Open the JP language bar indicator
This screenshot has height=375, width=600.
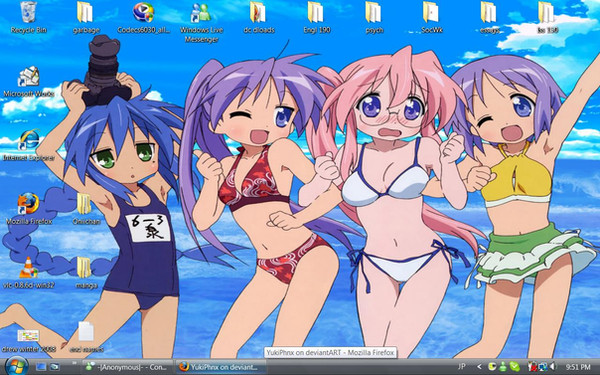coord(462,367)
